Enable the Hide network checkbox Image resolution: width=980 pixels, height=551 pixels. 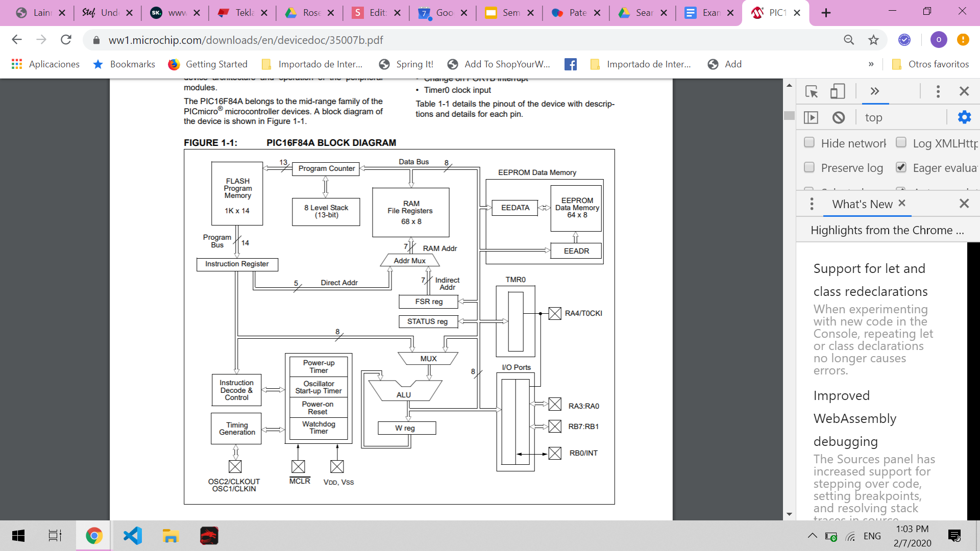tap(809, 142)
